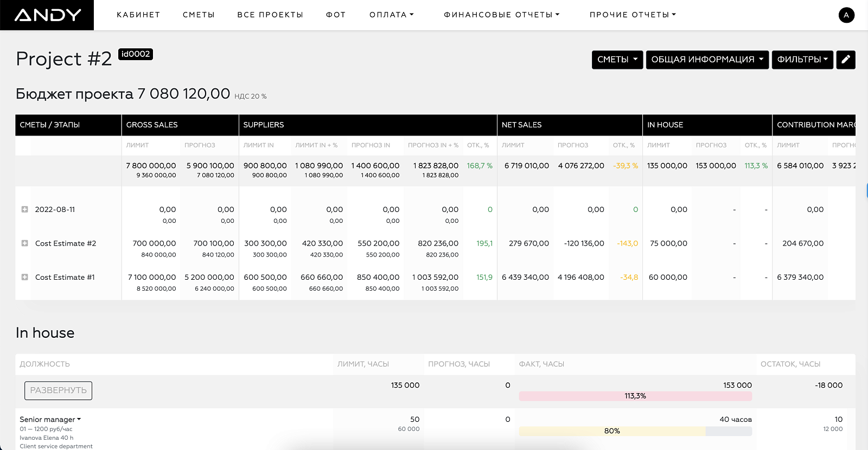Click the Лимит, часы column header
The image size is (868, 450).
pos(363,364)
